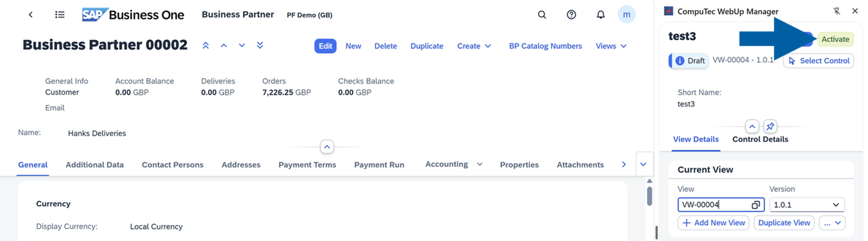Click the search magnifier icon
This screenshot has height=241, width=868.
(542, 14)
